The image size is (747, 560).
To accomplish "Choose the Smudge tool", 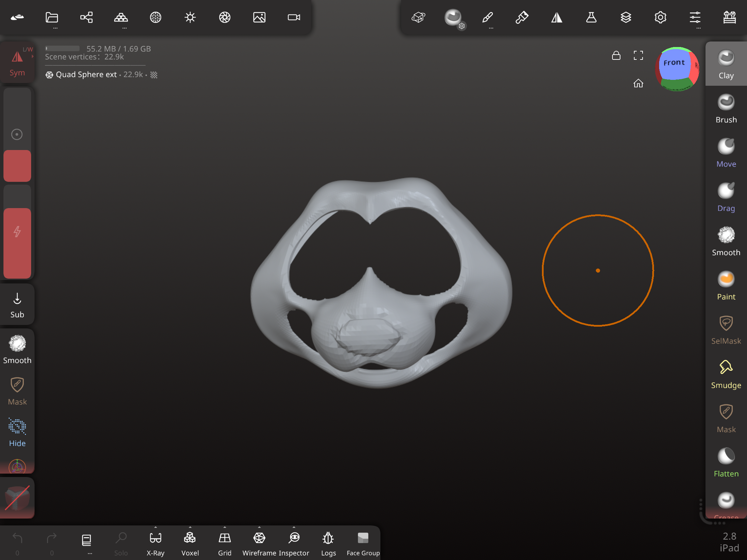I will click(x=726, y=374).
